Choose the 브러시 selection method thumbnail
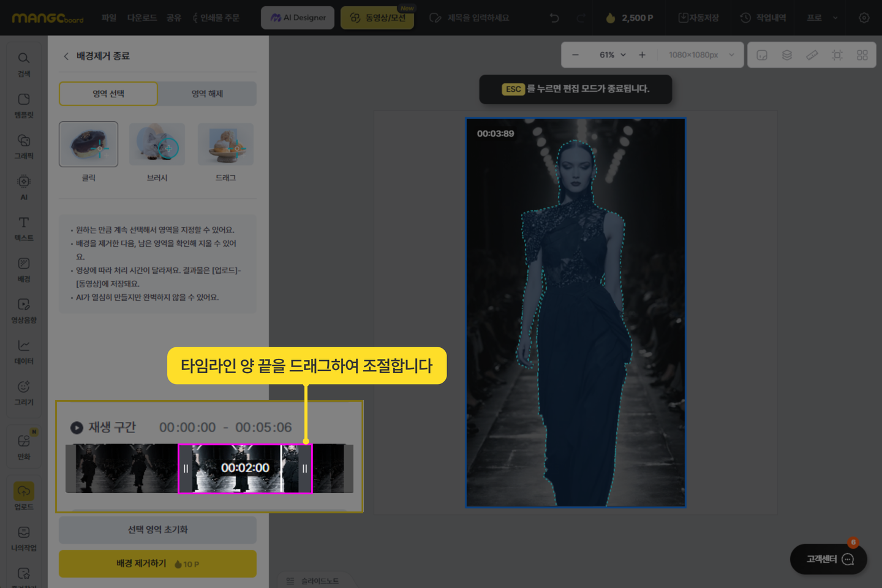882x588 pixels. pyautogui.click(x=157, y=144)
